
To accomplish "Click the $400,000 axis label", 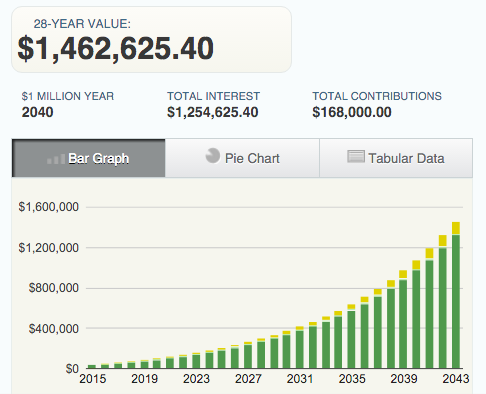I will pos(54,329).
